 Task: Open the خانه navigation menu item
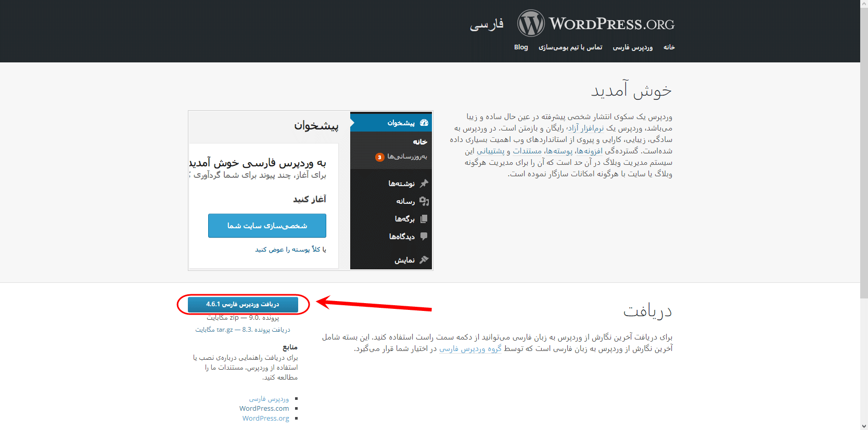pos(669,47)
